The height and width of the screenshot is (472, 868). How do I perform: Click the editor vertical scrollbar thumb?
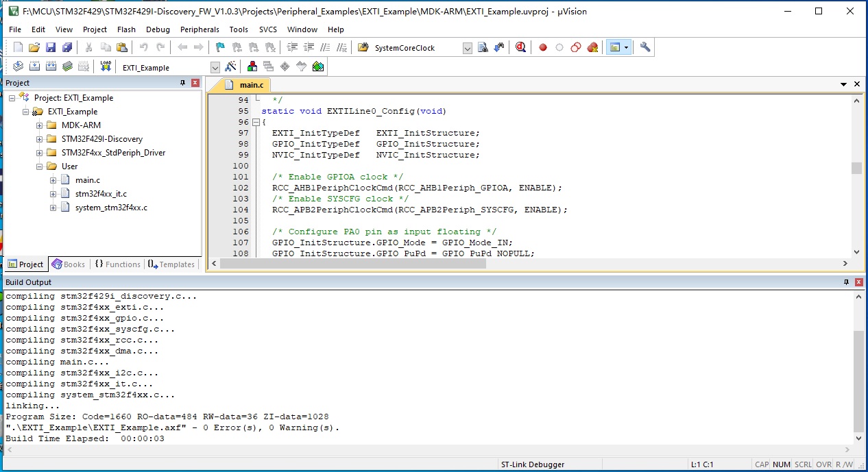click(x=856, y=169)
